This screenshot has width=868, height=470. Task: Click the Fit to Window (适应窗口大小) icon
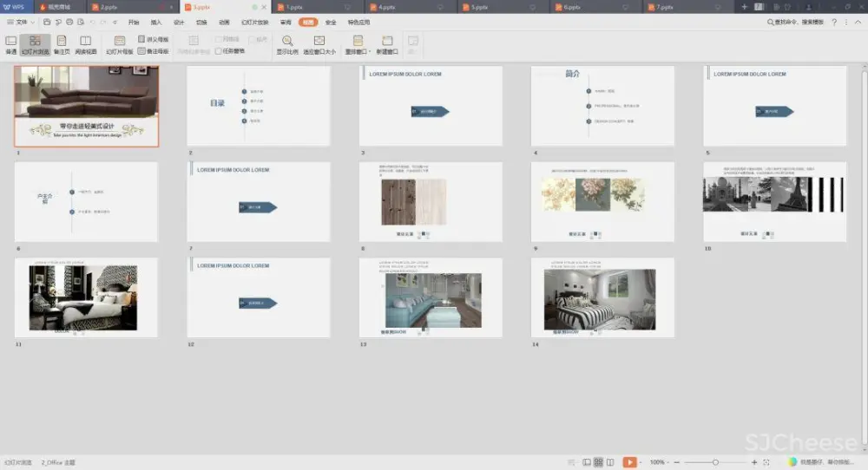(319, 44)
